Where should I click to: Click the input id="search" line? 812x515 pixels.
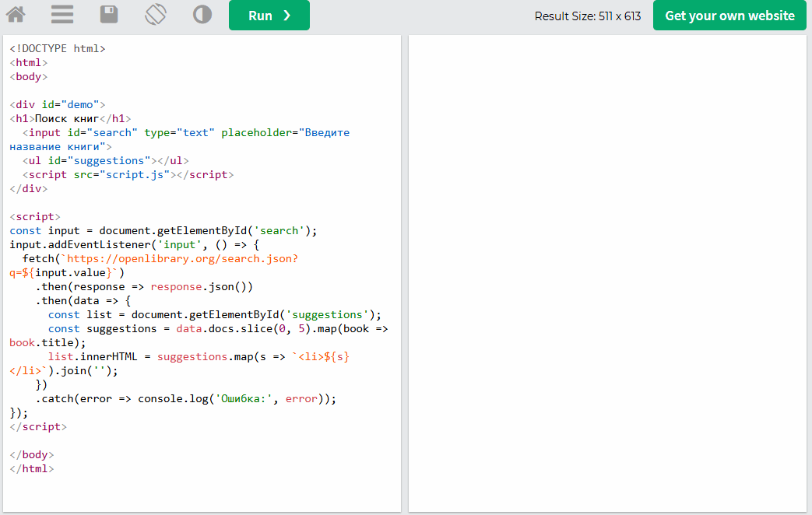click(x=186, y=132)
